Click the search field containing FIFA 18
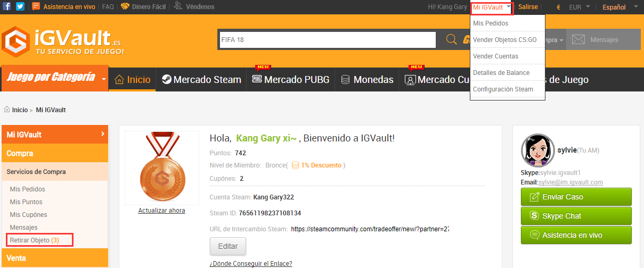The image size is (644, 268). coord(328,40)
